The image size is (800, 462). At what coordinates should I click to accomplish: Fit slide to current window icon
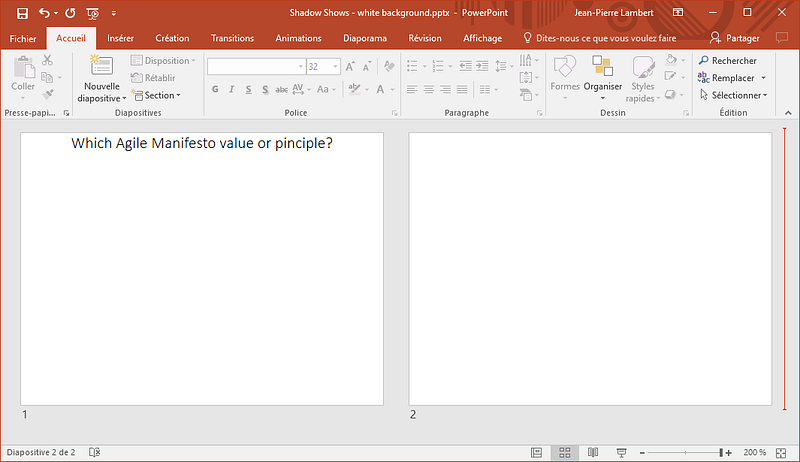click(x=781, y=453)
